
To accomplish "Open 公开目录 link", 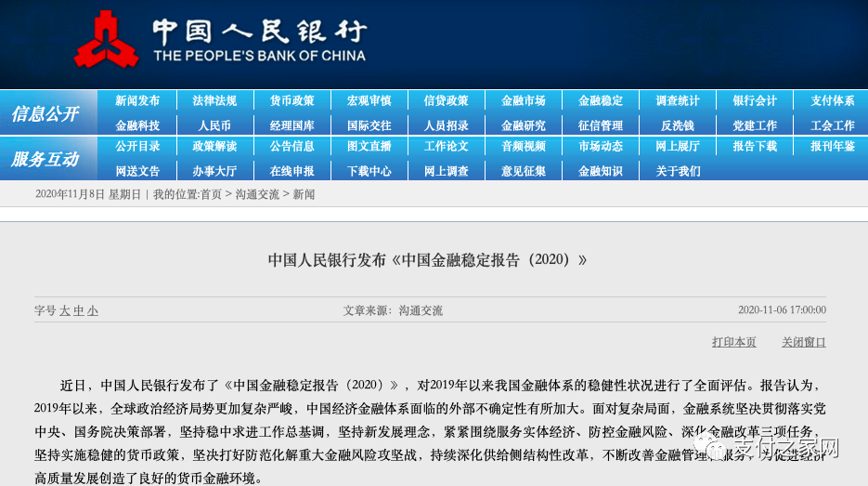I will (137, 146).
